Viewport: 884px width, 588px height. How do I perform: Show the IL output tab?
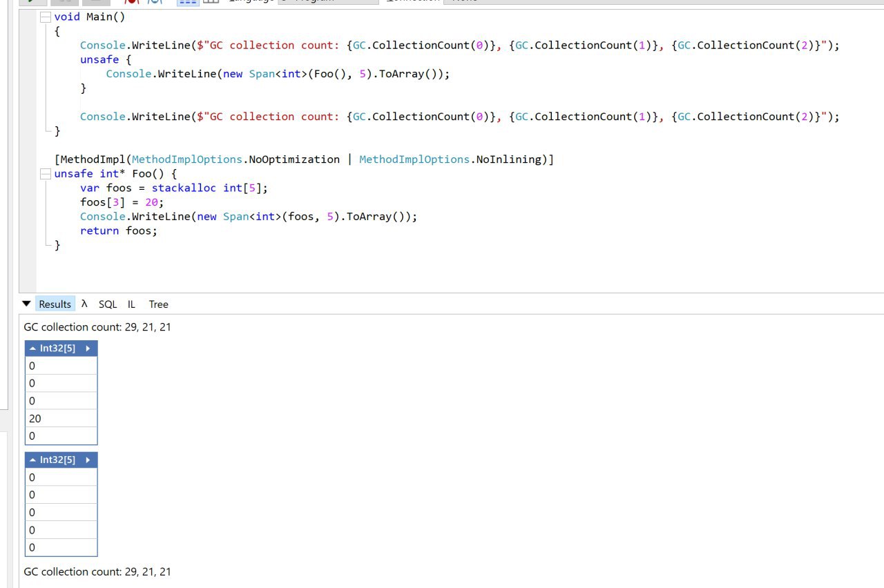pos(131,304)
